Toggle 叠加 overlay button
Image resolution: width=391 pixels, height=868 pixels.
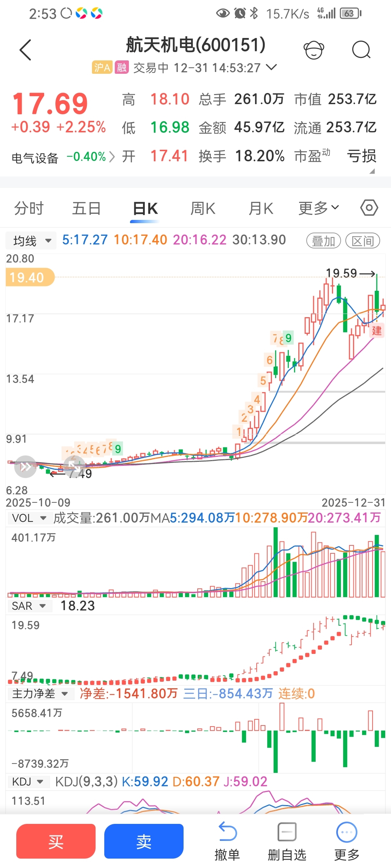coord(324,241)
